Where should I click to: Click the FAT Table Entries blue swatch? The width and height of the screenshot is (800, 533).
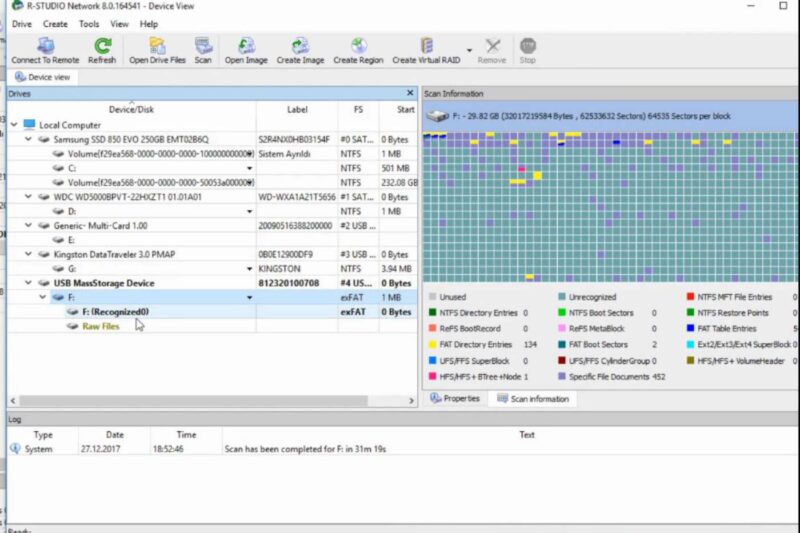pos(690,328)
